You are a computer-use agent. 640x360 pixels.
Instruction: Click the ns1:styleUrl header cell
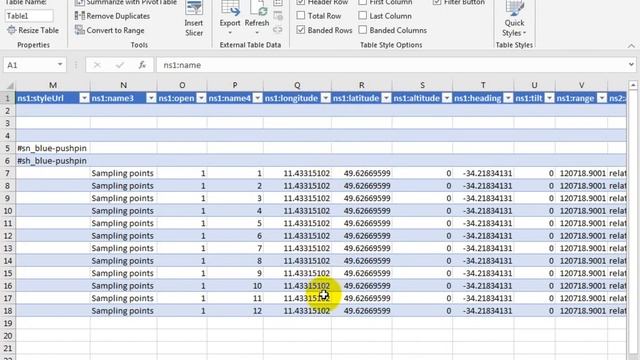[x=53, y=98]
